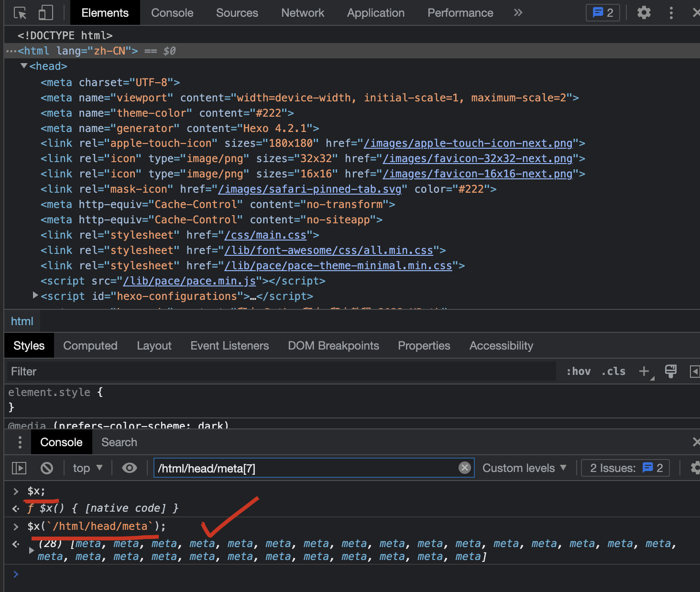Open the Computed pane tab
The image size is (700, 592).
tap(90, 346)
